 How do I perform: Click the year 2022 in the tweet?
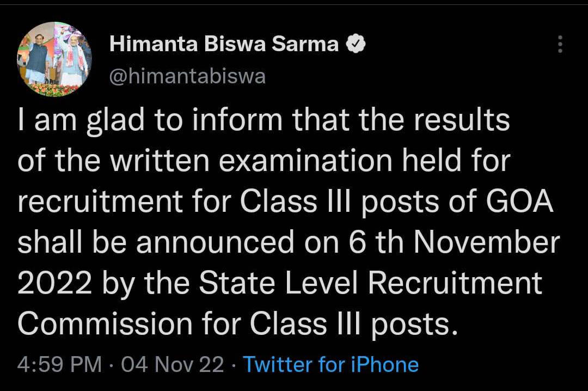point(55,283)
